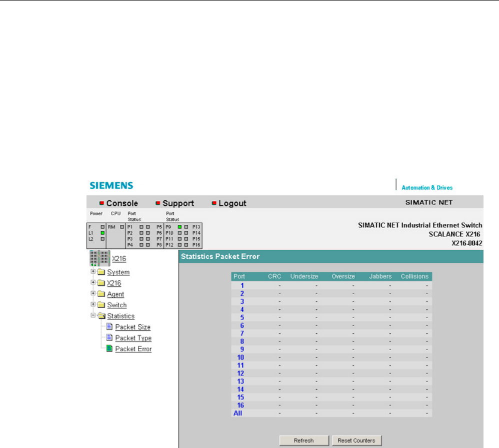Click the Automation & Drives text
The width and height of the screenshot is (499, 448).
(427, 188)
